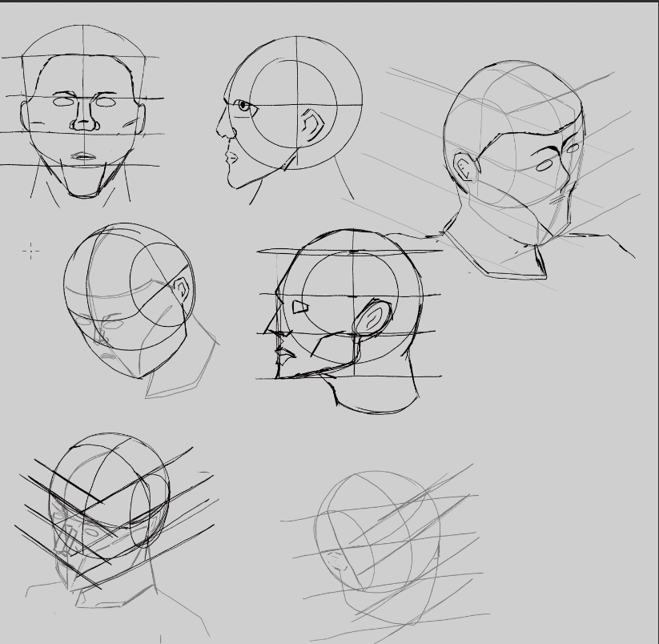Click the nose tip of the center profile head
Image resolution: width=659 pixels, height=644 pixels.
coord(267,331)
